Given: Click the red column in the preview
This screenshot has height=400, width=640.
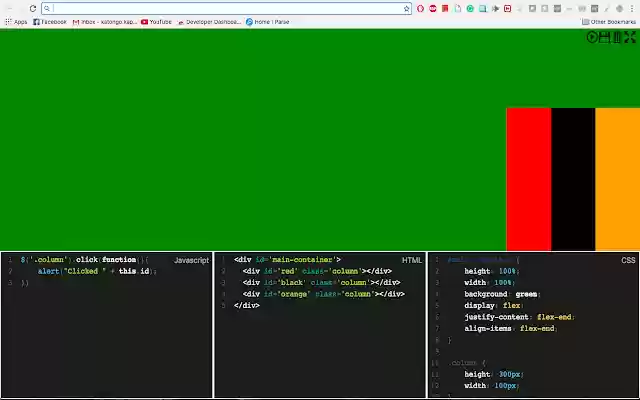Looking at the screenshot, I should coord(529,179).
